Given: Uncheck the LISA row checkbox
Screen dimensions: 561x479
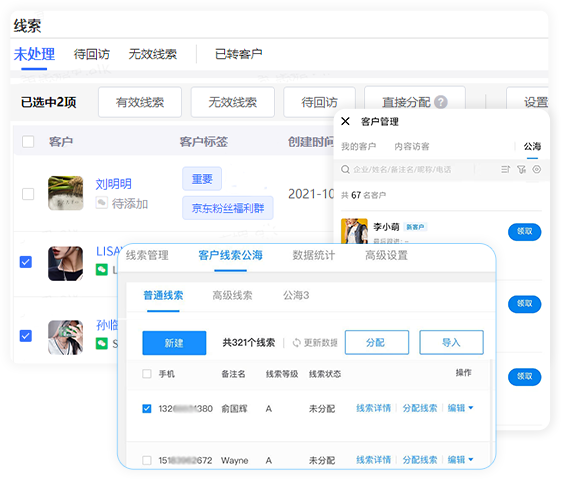Looking at the screenshot, I should click(x=26, y=262).
